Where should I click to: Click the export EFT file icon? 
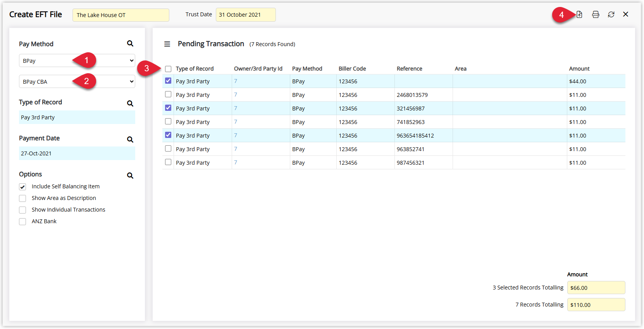tap(579, 14)
